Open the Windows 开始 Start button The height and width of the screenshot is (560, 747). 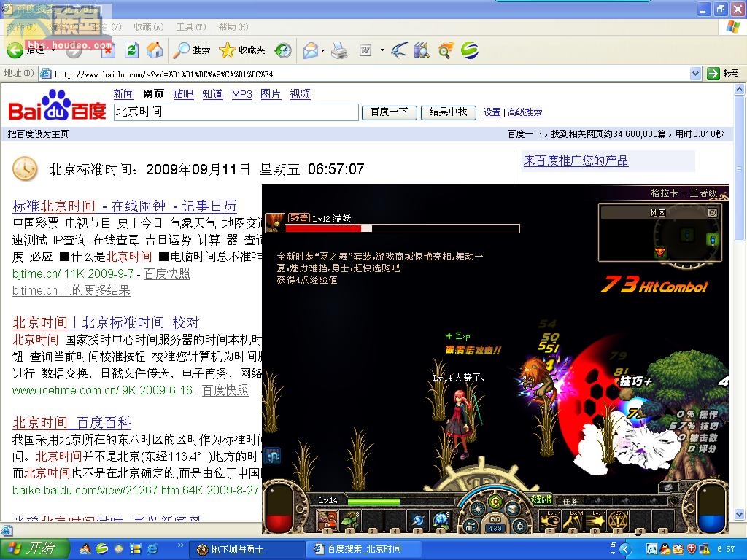(x=34, y=549)
